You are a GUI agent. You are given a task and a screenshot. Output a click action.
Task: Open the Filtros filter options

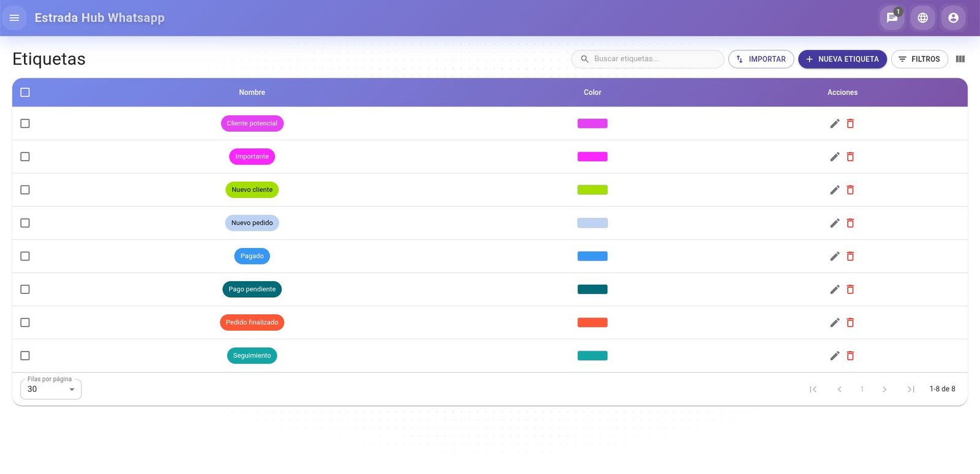(x=919, y=59)
